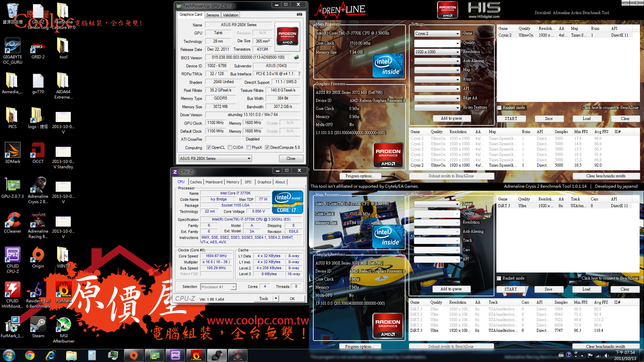Launch CCleaner from desktop
This screenshot has height=362, width=644.
[x=12, y=222]
